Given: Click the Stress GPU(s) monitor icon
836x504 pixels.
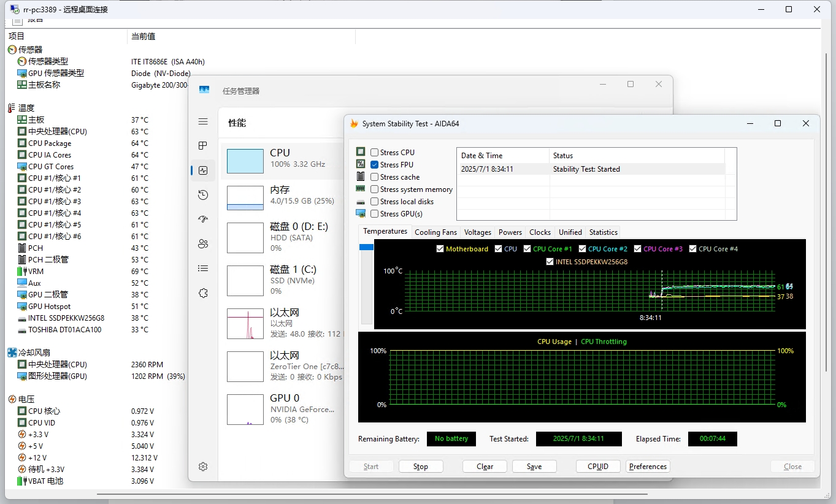Looking at the screenshot, I should (361, 213).
